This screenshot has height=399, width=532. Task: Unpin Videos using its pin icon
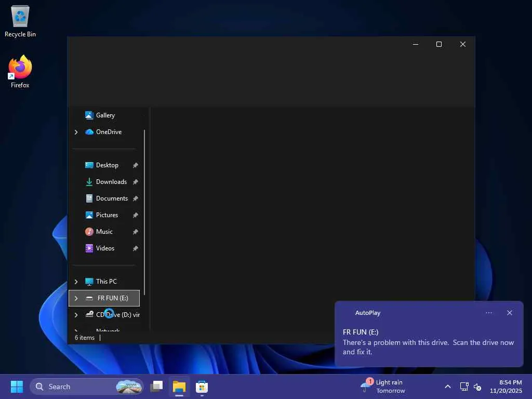click(x=136, y=248)
